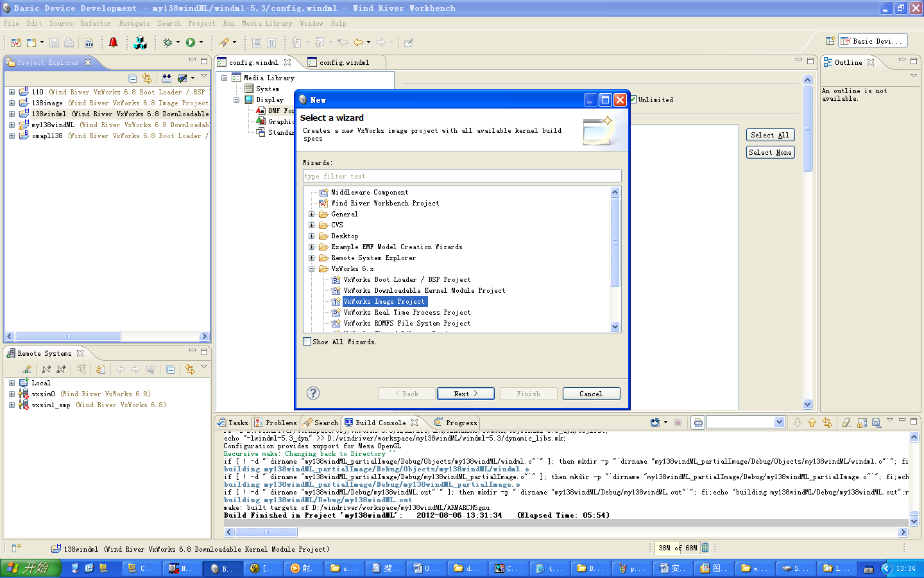The width and height of the screenshot is (924, 578).
Task: Click the yellow back navigation arrow in toolbar
Action: coord(358,43)
